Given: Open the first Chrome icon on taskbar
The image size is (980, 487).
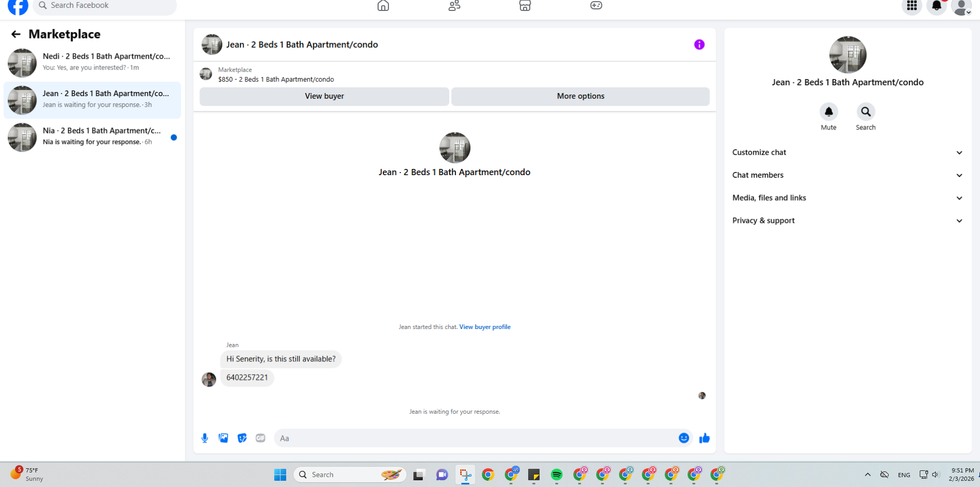Looking at the screenshot, I should click(488, 475).
